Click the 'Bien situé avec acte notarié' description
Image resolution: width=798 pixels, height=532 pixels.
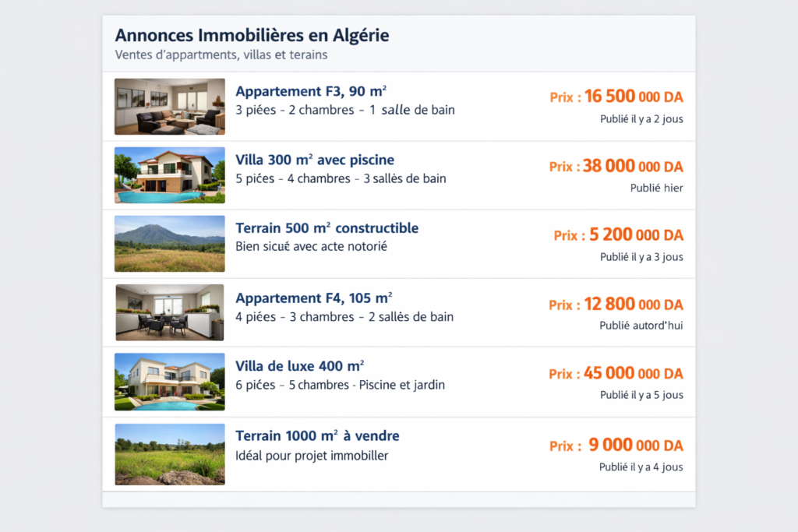[311, 246]
